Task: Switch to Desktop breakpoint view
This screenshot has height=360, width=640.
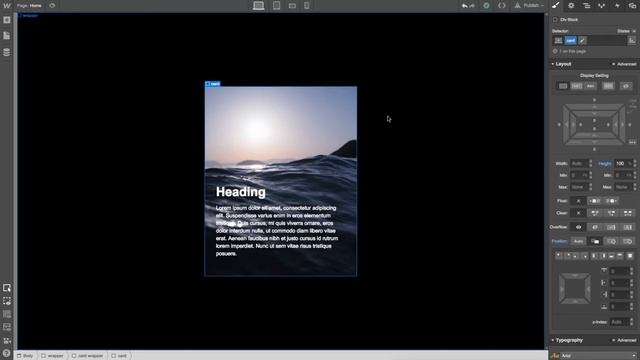Action: [x=258, y=6]
